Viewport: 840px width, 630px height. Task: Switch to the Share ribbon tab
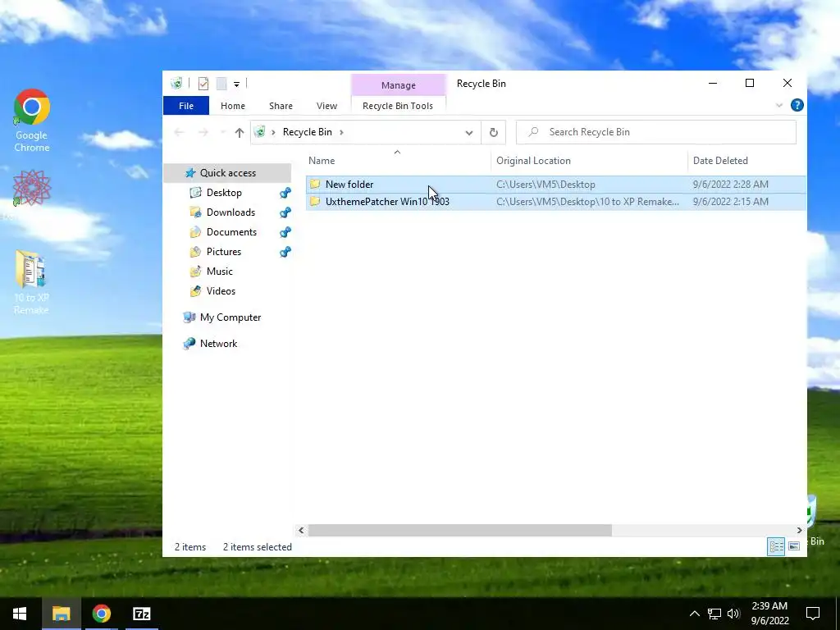pos(281,106)
